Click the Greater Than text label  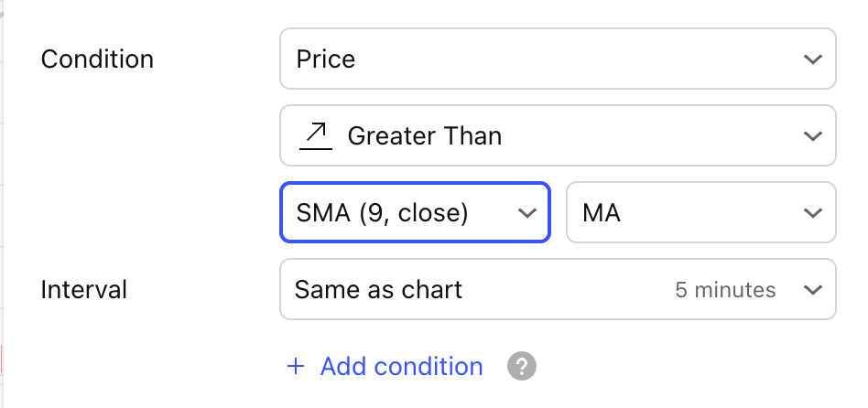[x=425, y=136]
